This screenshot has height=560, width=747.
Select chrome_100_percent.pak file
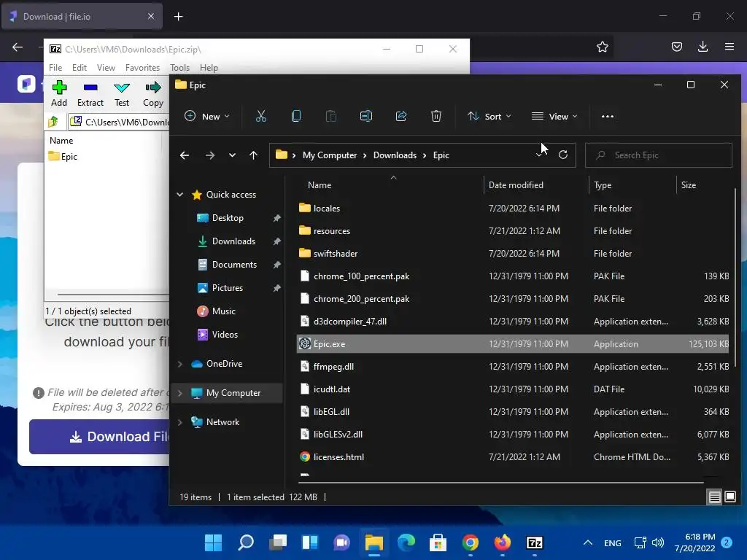[x=513, y=276]
